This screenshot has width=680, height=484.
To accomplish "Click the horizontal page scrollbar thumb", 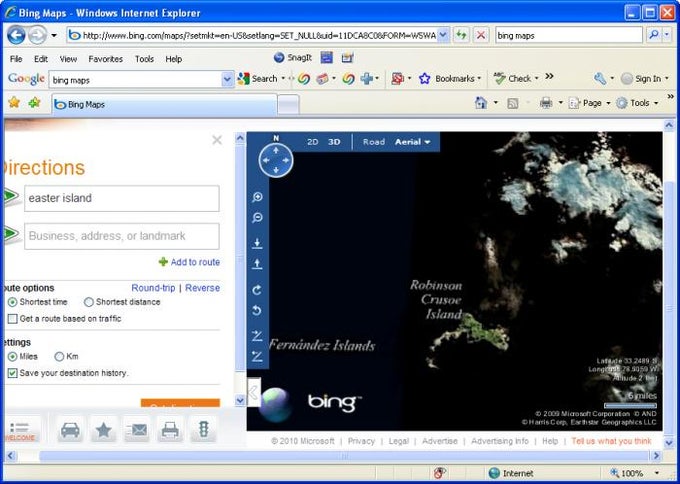I will click(344, 456).
